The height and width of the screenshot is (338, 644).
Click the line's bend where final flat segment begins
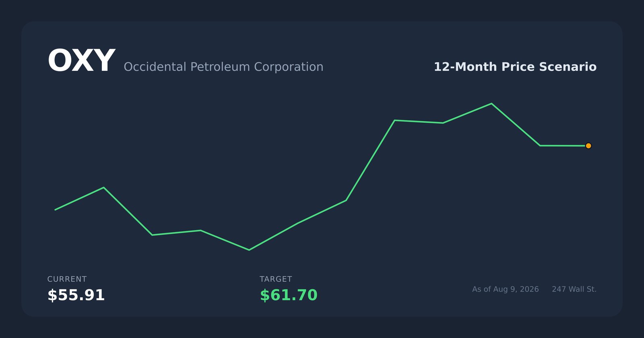(x=540, y=146)
